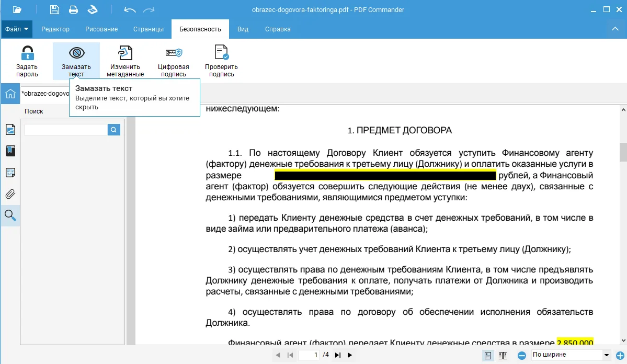
Task: Click the Set Password lock icon
Action: pos(27,53)
